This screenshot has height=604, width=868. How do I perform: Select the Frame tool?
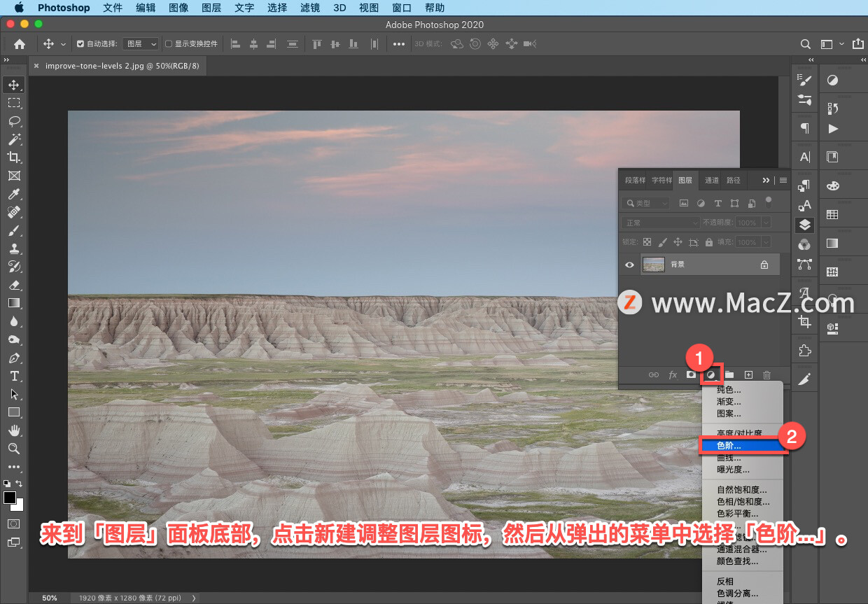point(13,176)
